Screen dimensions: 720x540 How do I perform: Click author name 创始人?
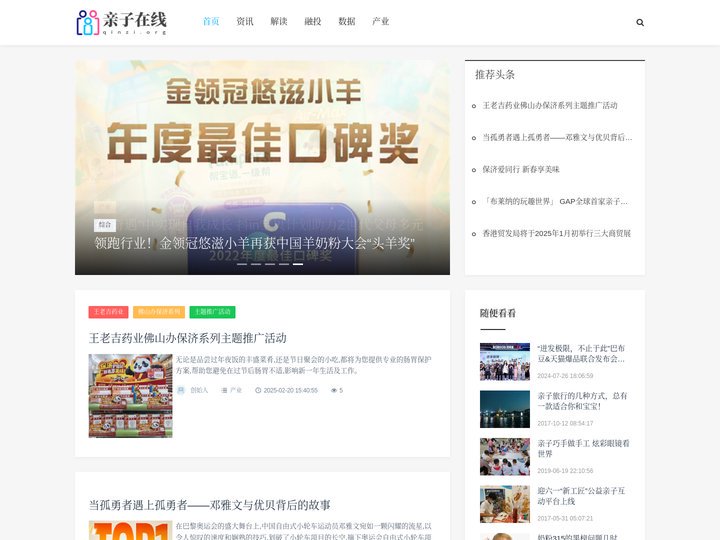click(x=199, y=390)
